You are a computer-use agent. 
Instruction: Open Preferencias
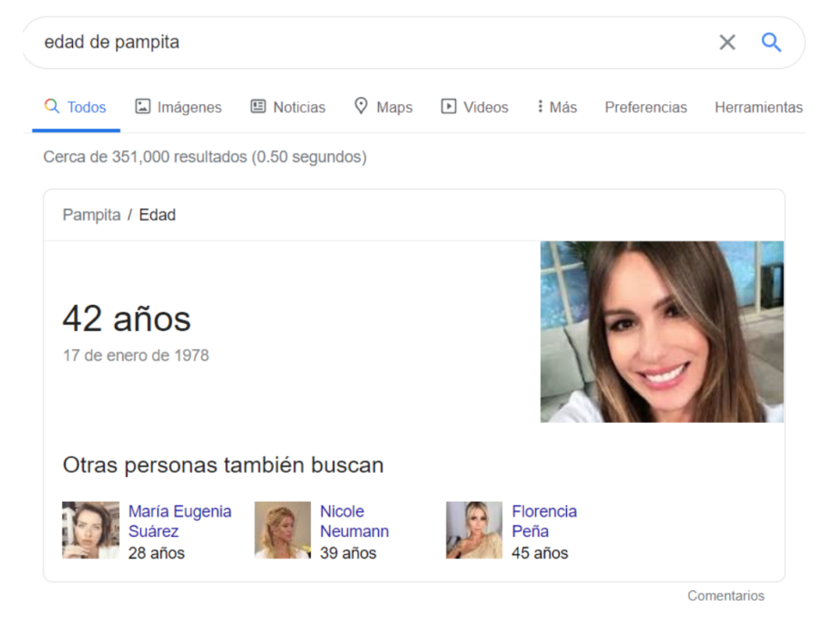(646, 107)
